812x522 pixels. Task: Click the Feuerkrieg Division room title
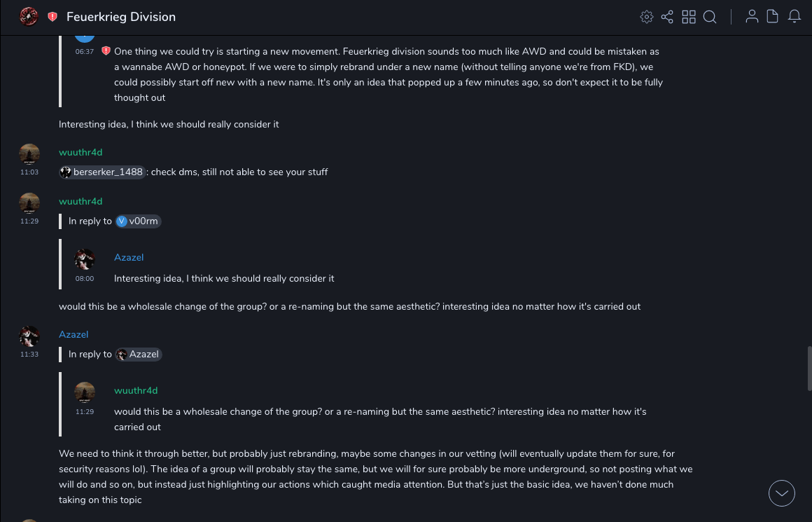click(121, 17)
